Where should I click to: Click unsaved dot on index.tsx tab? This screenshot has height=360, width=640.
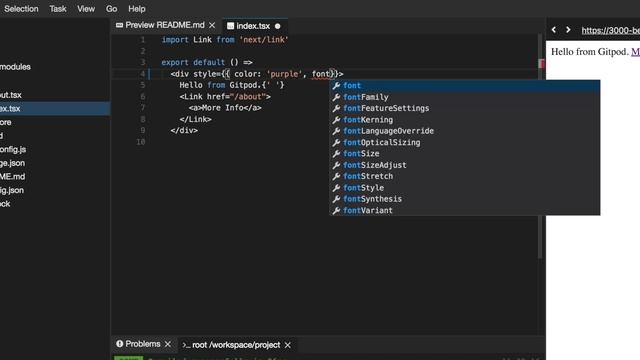click(278, 26)
